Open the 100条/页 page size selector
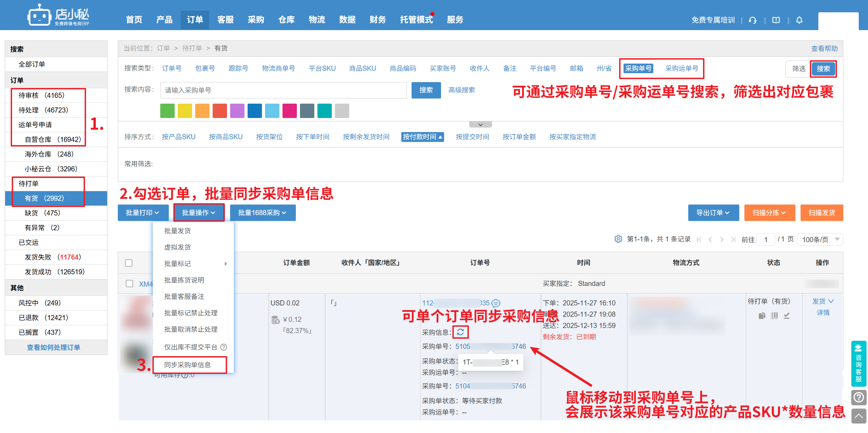Image resolution: width=868 pixels, height=433 pixels. pyautogui.click(x=820, y=239)
